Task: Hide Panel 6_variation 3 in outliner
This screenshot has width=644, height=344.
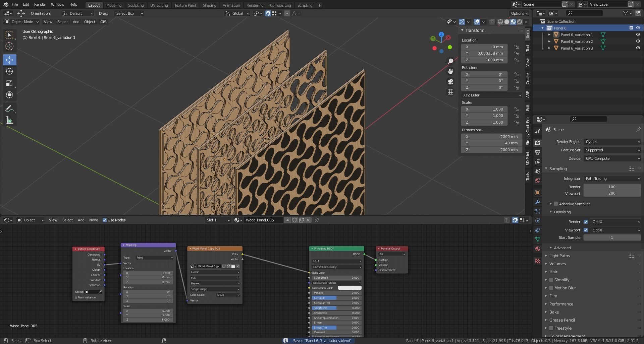Action: (x=638, y=48)
